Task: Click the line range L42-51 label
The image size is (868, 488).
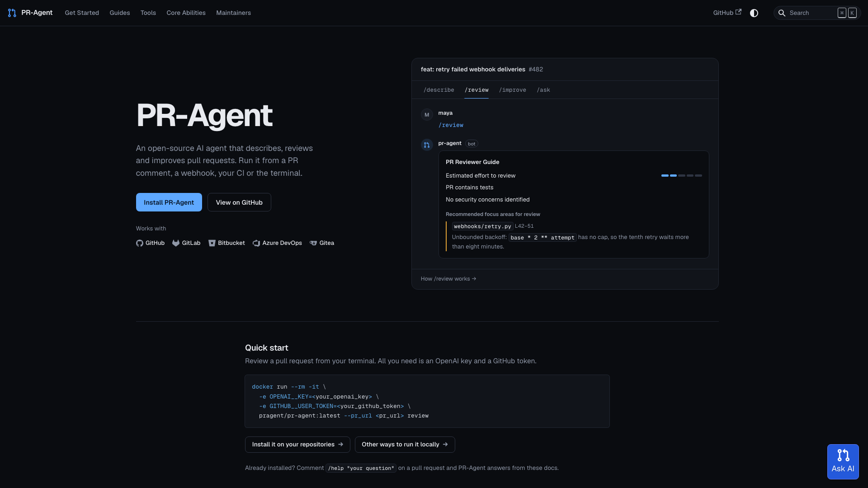Action: 524,226
